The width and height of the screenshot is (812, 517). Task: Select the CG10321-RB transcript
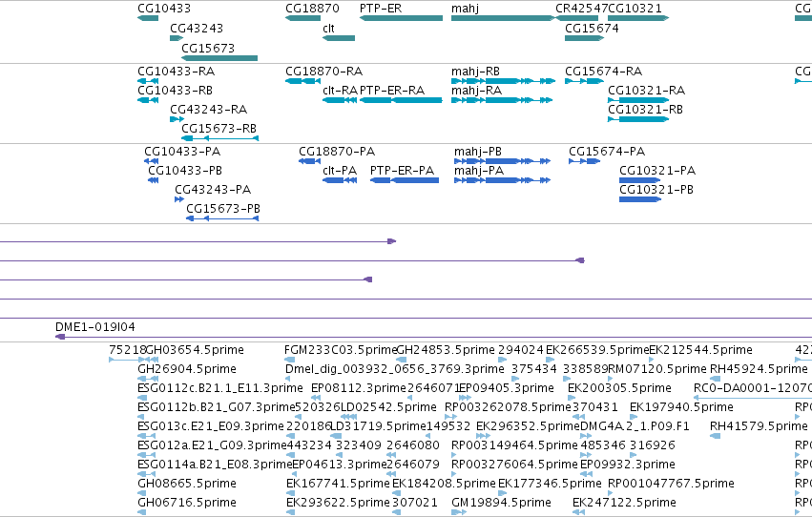point(638,119)
